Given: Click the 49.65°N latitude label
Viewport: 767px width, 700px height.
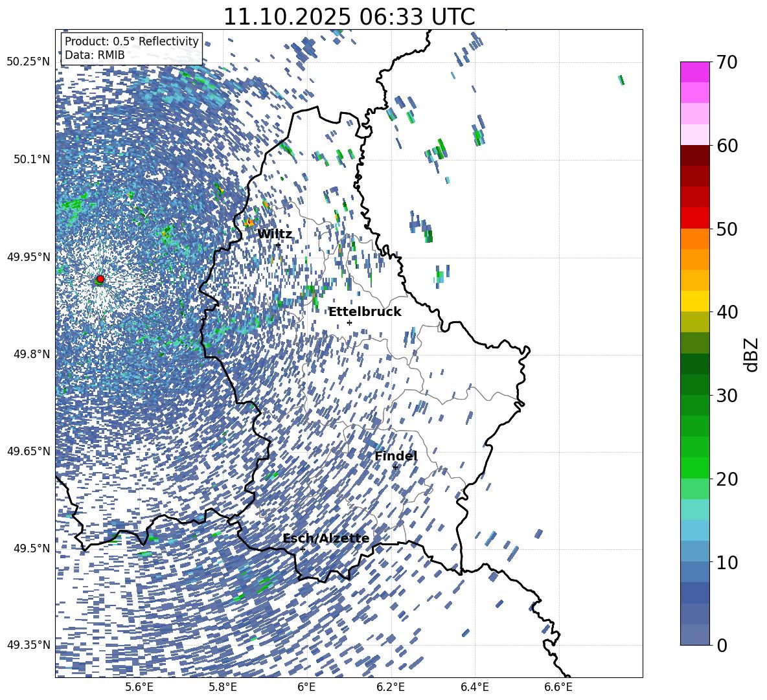Looking at the screenshot, I should [x=29, y=451].
